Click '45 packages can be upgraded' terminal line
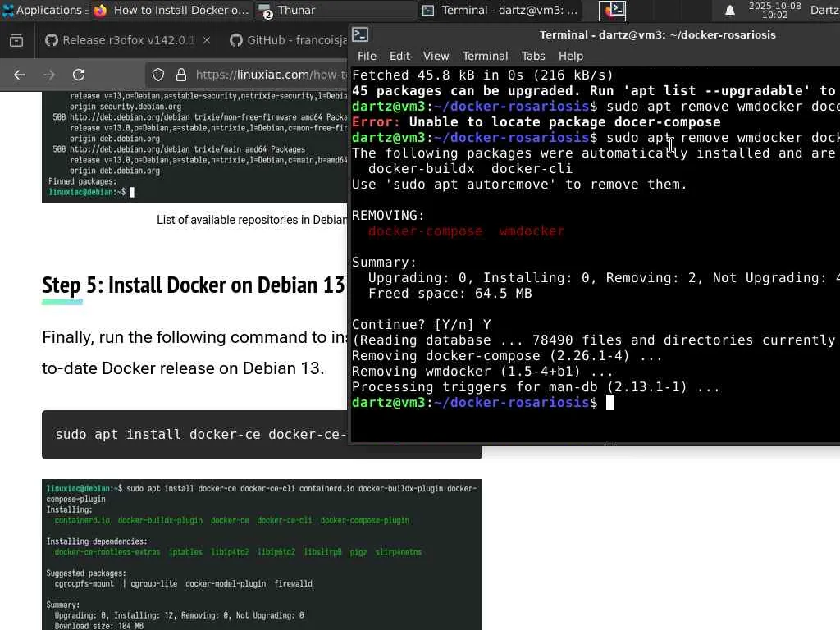This screenshot has width=840, height=630. coord(594,90)
